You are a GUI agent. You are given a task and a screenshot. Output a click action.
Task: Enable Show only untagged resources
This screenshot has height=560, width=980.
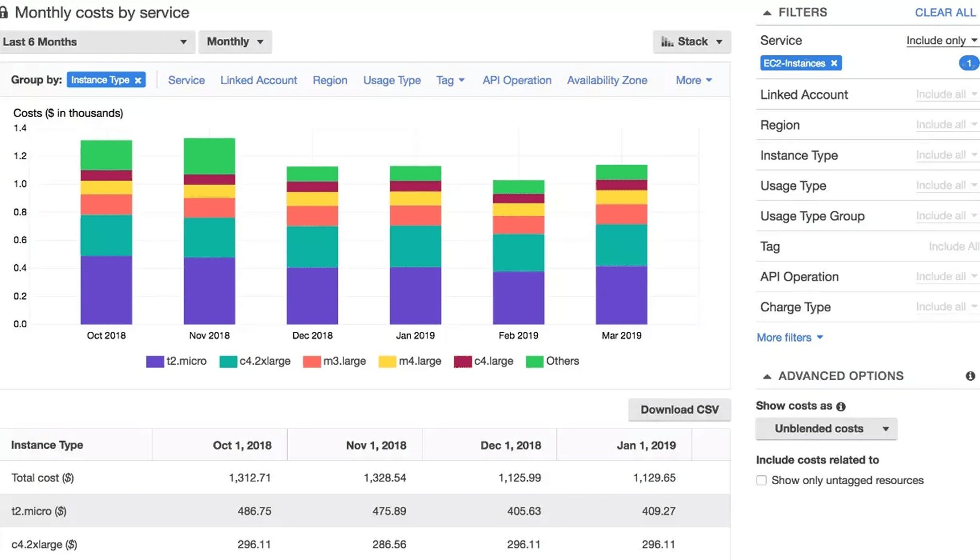click(x=761, y=480)
